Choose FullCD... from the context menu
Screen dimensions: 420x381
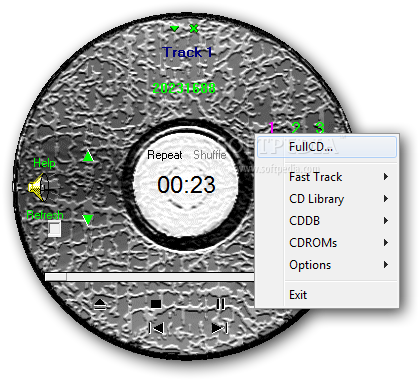327,146
